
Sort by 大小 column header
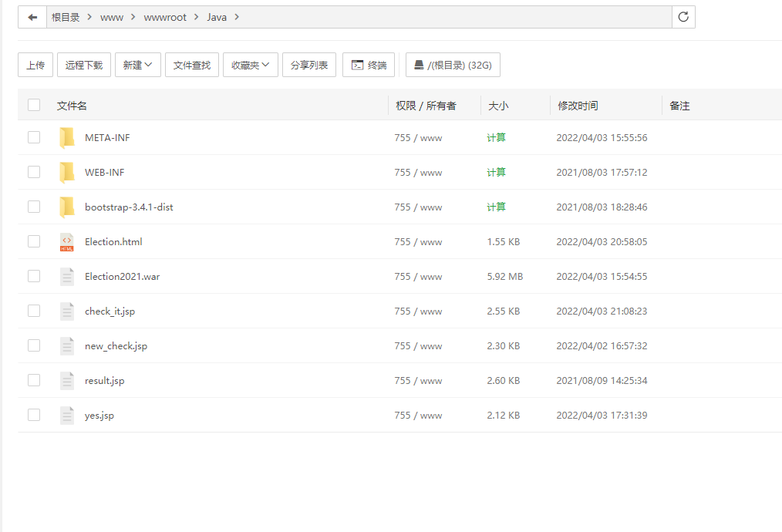pyautogui.click(x=498, y=106)
